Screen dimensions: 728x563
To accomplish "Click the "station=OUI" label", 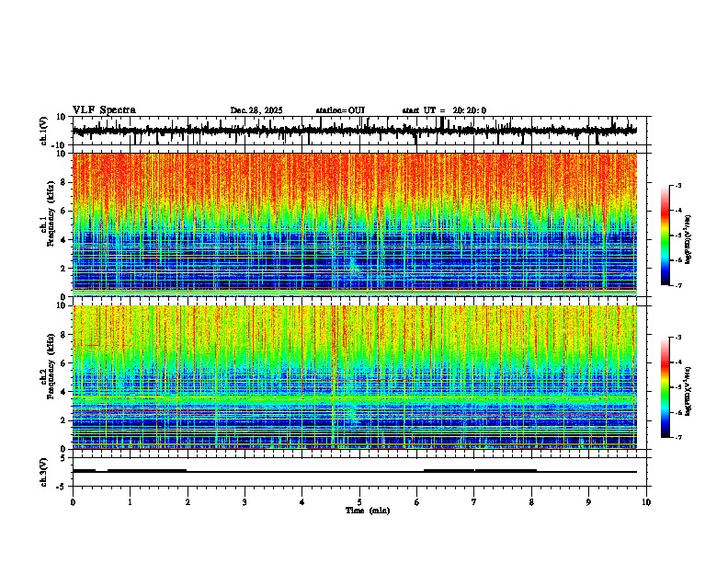I will 340,110.
